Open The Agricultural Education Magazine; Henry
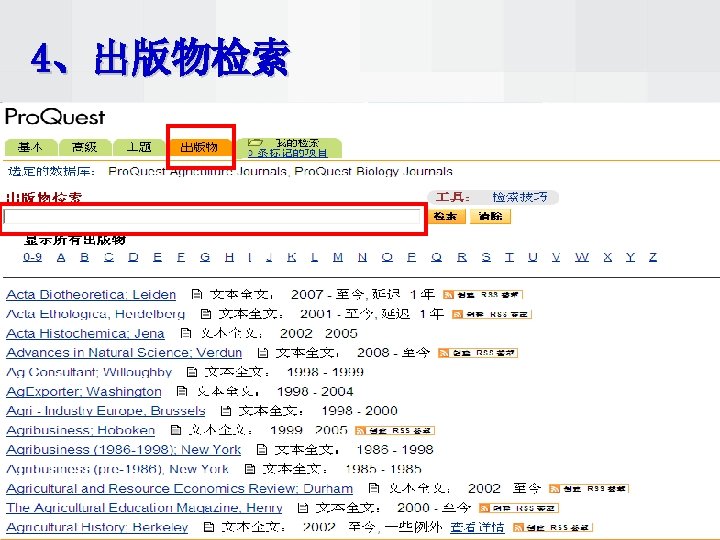 (x=144, y=508)
